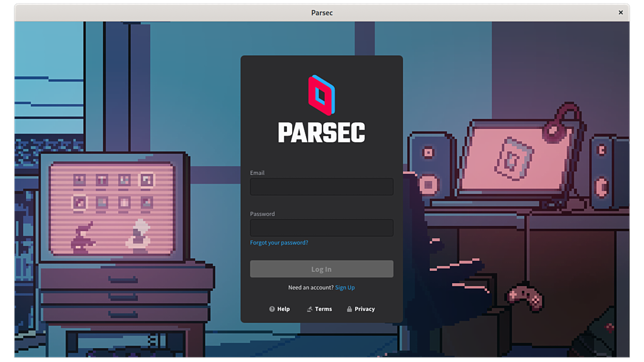Click the Help question mark icon

[272, 309]
